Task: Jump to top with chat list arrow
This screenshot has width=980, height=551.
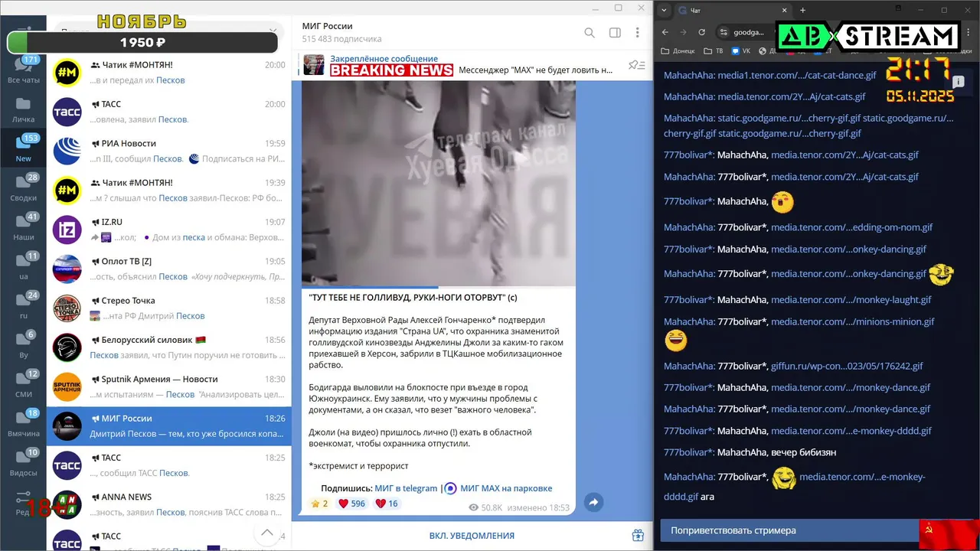Action: point(266,533)
